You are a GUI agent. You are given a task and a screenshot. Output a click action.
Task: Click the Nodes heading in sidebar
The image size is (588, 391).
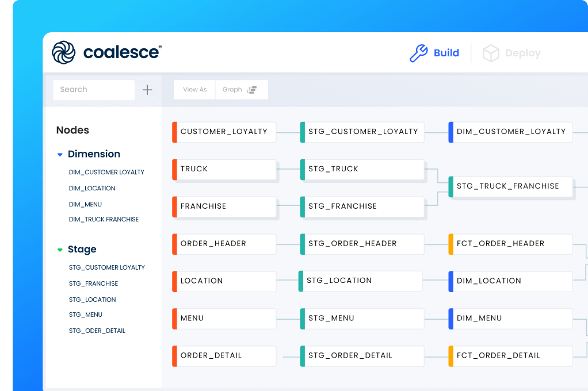(x=72, y=130)
